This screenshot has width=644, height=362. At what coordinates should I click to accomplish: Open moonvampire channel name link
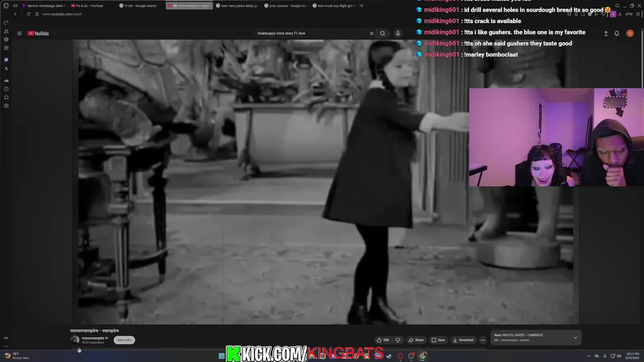[x=93, y=338]
